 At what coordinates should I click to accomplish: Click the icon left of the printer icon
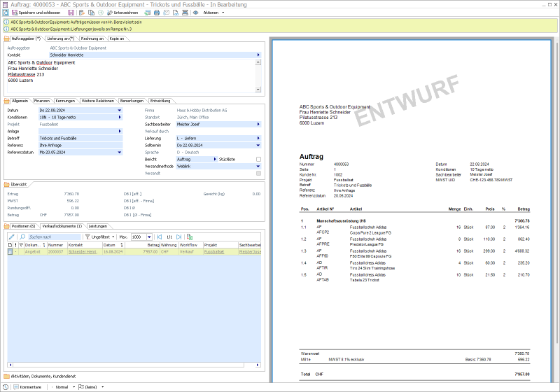148,13
